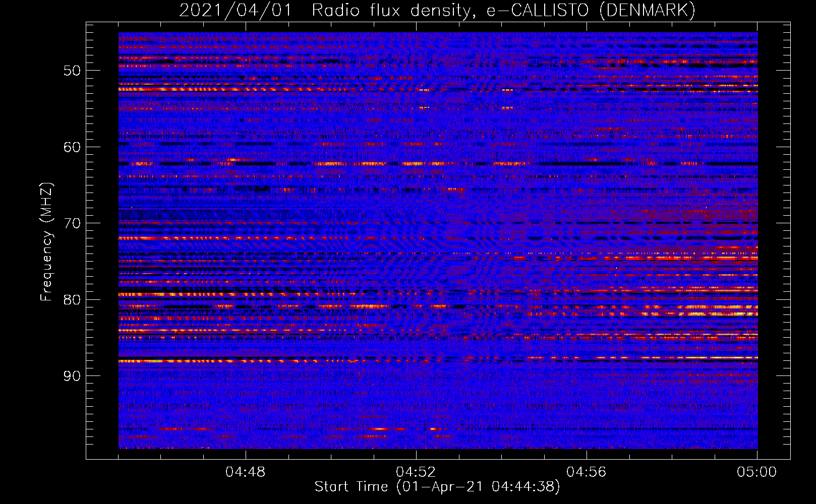This screenshot has width=816, height=504.
Task: Click the 80 frequency tick label
Action: pyautogui.click(x=72, y=300)
